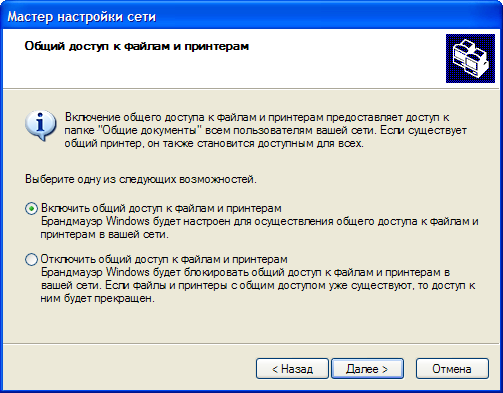Screen dimensions: 503x393
Task: Click the info paragraph starting "Включение общего доступа"
Action: pyautogui.click(x=265, y=130)
